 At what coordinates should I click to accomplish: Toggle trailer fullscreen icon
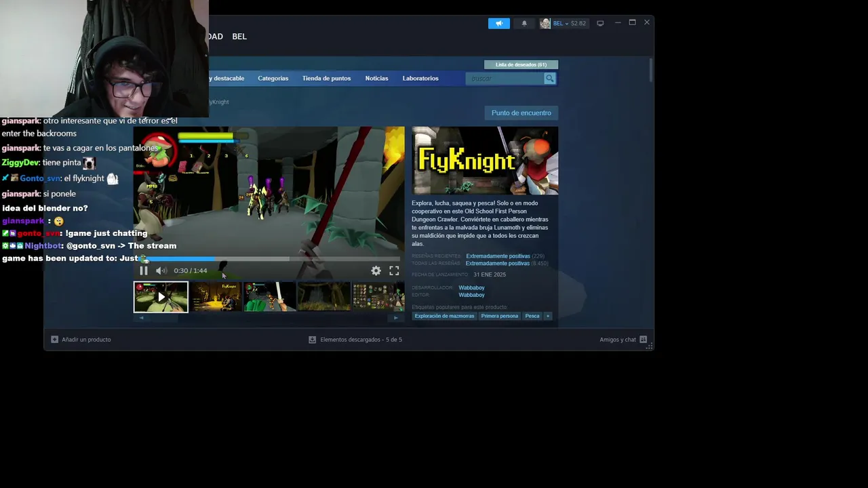coord(394,270)
